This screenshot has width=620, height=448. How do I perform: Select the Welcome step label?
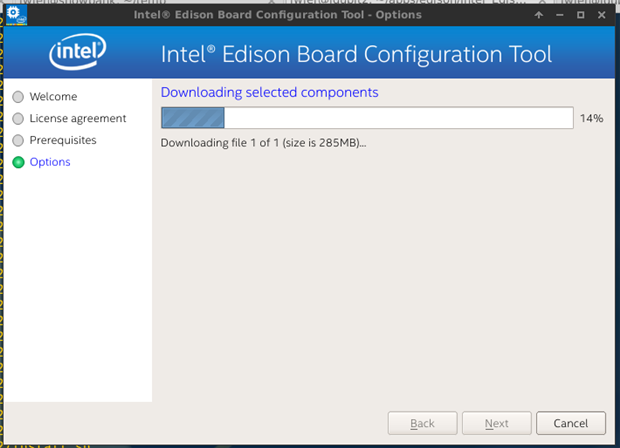(53, 97)
